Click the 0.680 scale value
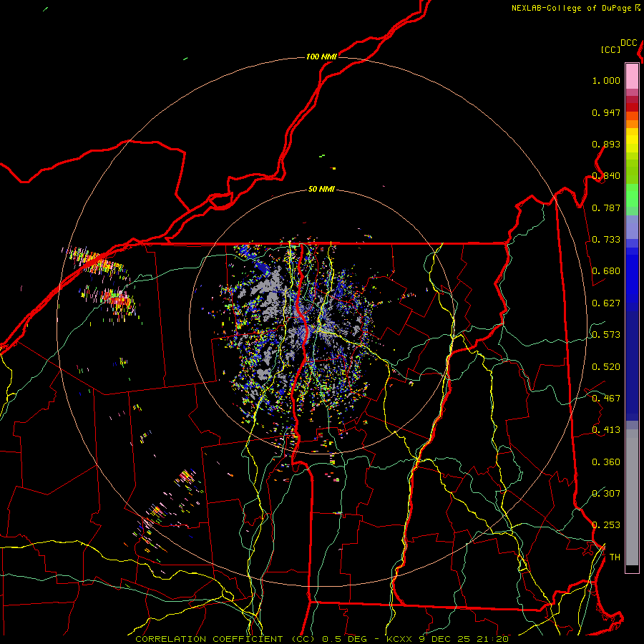 pos(606,271)
